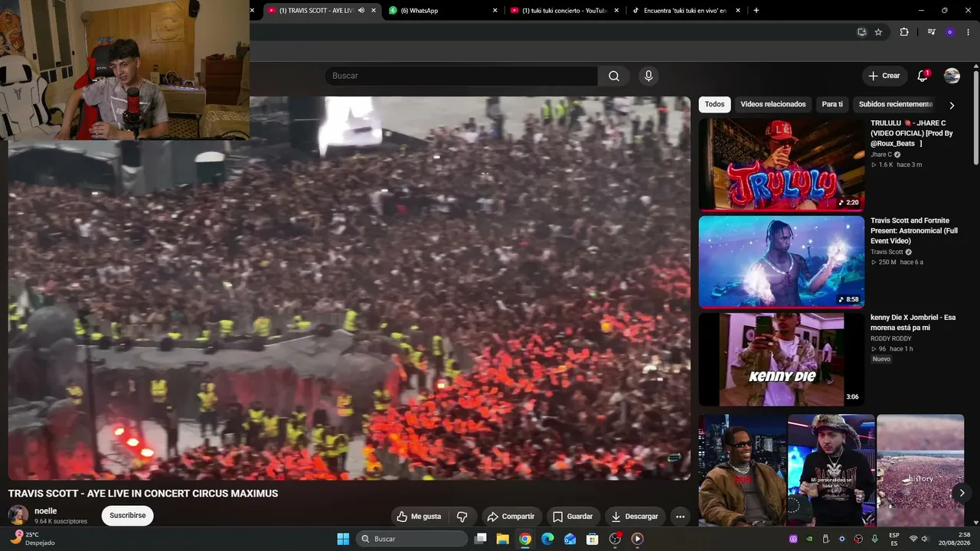Viewport: 980px width, 551px height.
Task: Click the Guardar button
Action: tap(573, 517)
